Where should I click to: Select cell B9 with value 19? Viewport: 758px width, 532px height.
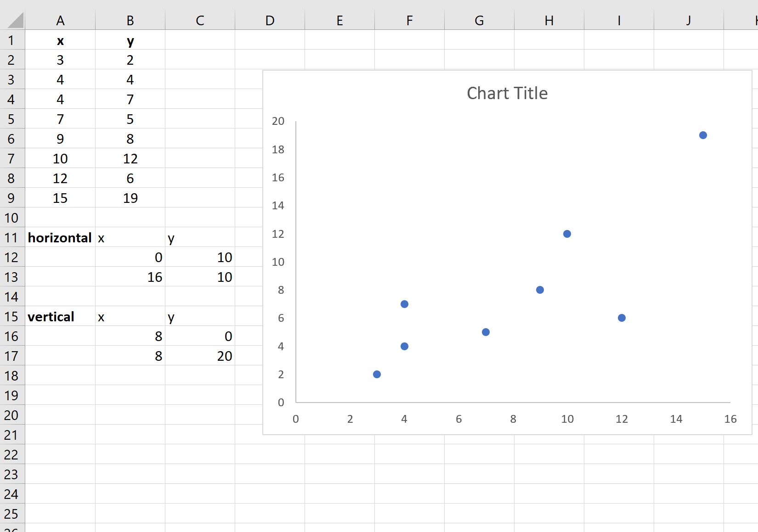pyautogui.click(x=130, y=198)
